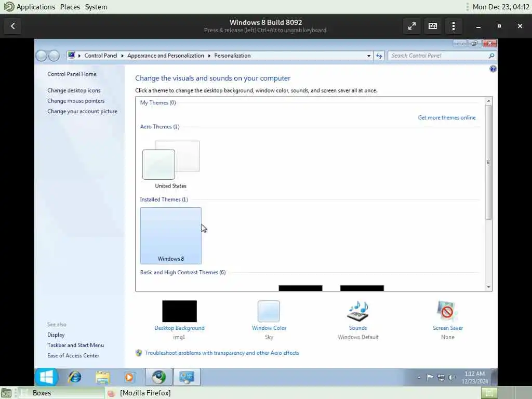Viewport: 532px width, 399px height.
Task: Click the Control Panel breadcrumb
Action: pos(101,56)
